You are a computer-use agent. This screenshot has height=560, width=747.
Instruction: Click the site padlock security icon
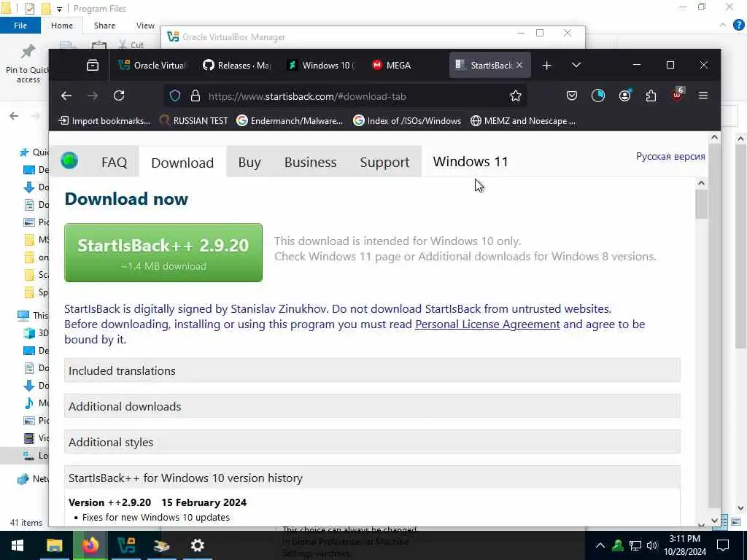coord(196,96)
